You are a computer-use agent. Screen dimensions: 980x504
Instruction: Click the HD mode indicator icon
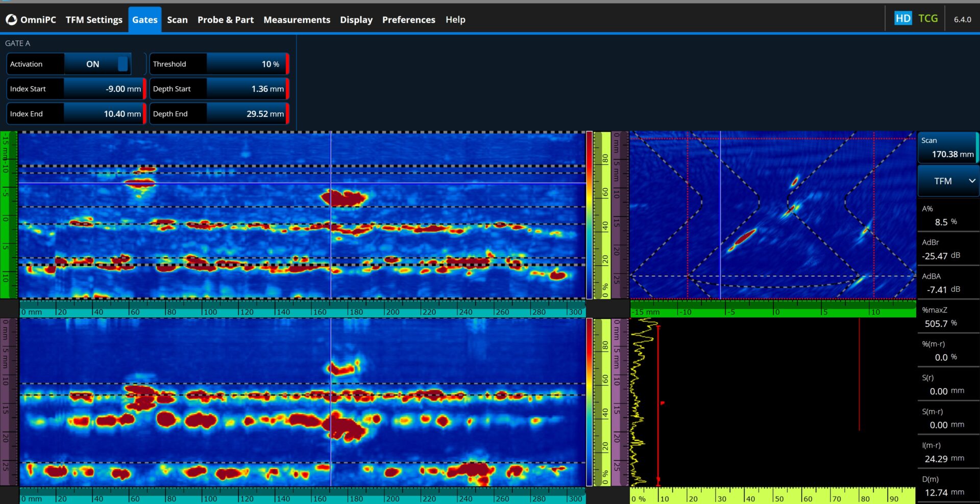(x=902, y=19)
